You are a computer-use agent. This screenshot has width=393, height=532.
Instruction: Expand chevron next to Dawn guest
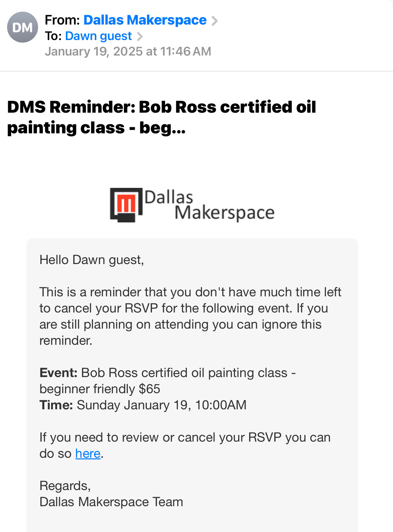pyautogui.click(x=140, y=36)
